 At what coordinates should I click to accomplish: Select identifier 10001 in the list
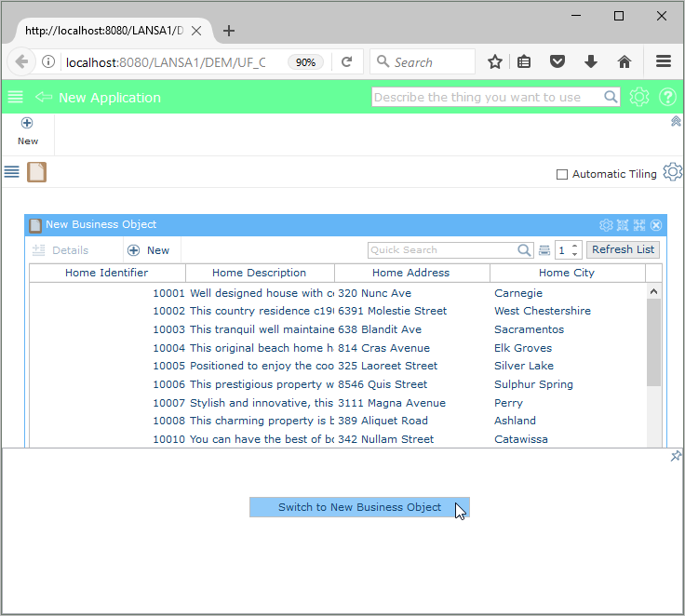click(x=168, y=293)
